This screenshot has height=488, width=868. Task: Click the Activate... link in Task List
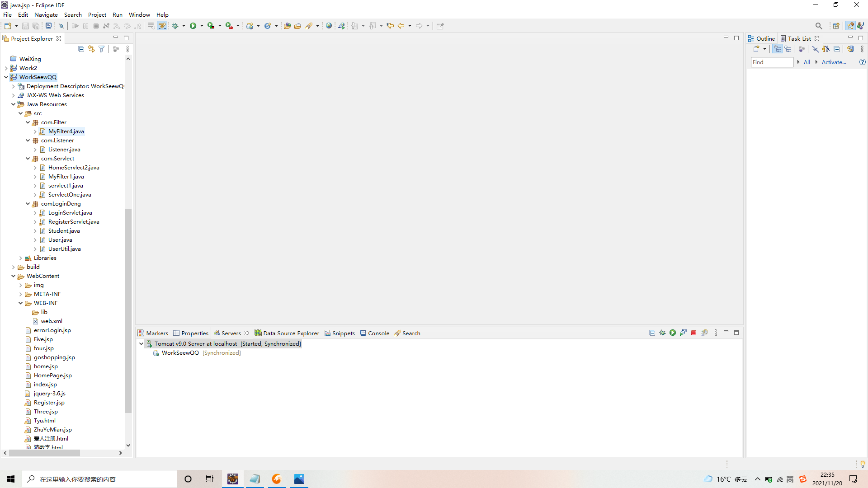pyautogui.click(x=834, y=62)
